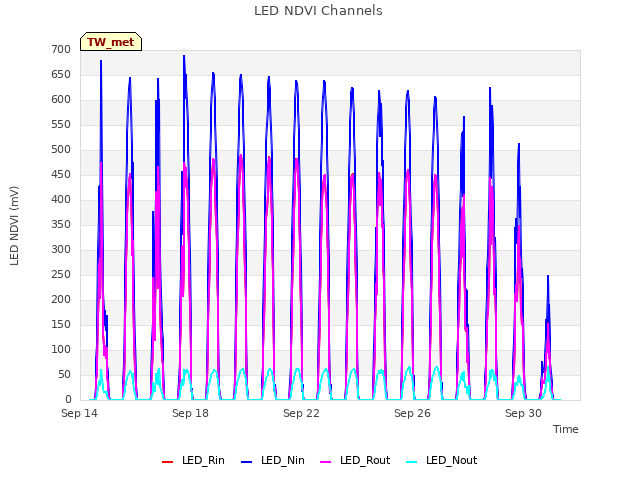Click the 650 y-axis tick label
Screen dimensions: 640x480
(61, 75)
